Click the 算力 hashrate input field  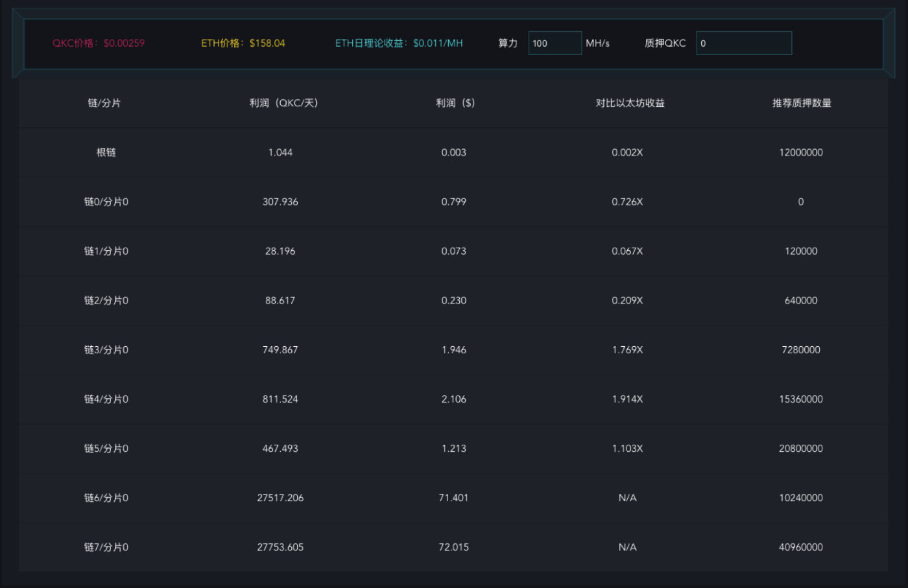coord(555,43)
